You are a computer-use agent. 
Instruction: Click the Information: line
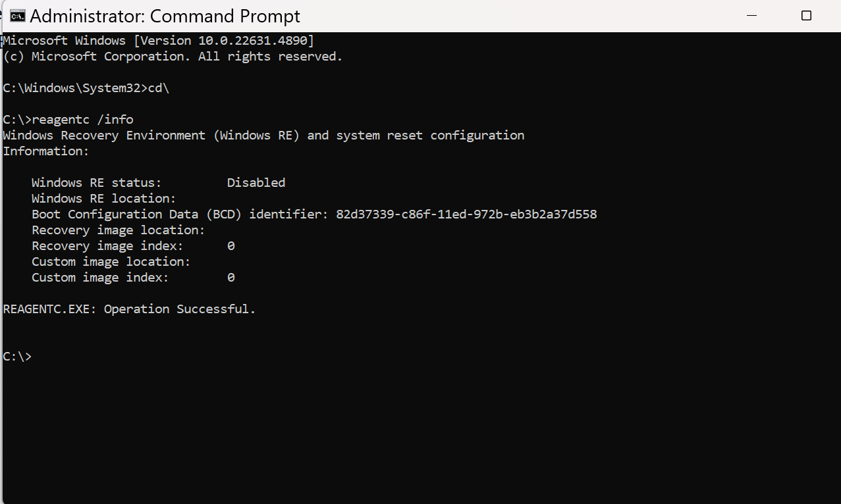tap(45, 151)
